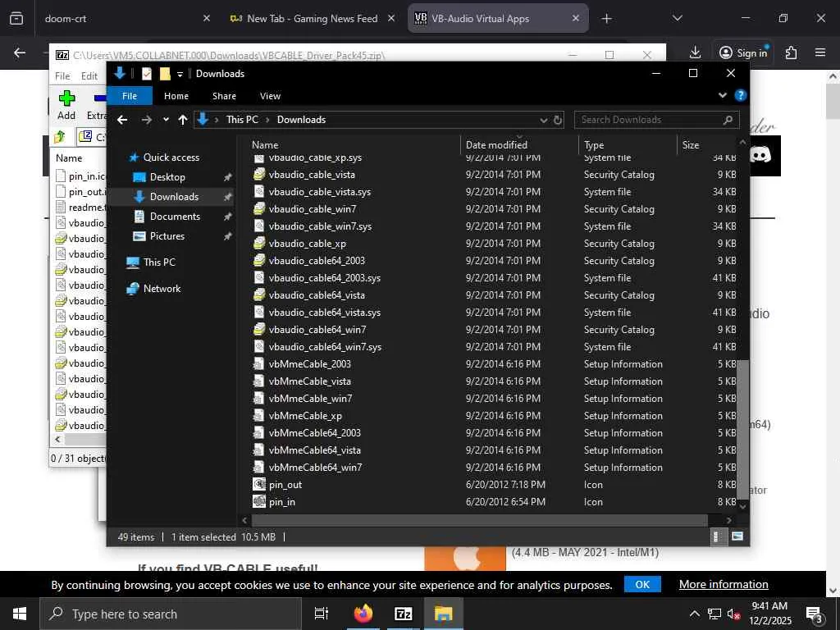Click the chevron before This PC in address bar
840x630 pixels.
tap(217, 120)
